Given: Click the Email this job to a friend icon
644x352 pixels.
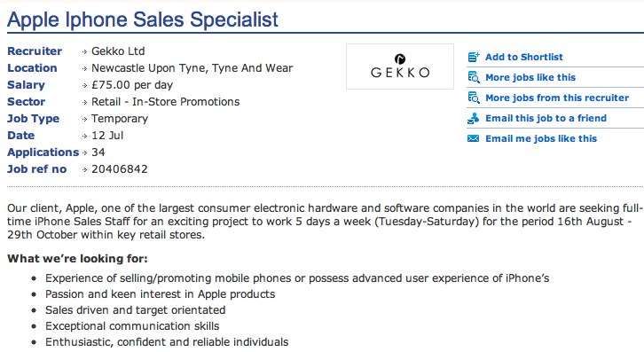Looking at the screenshot, I should pyautogui.click(x=474, y=118).
